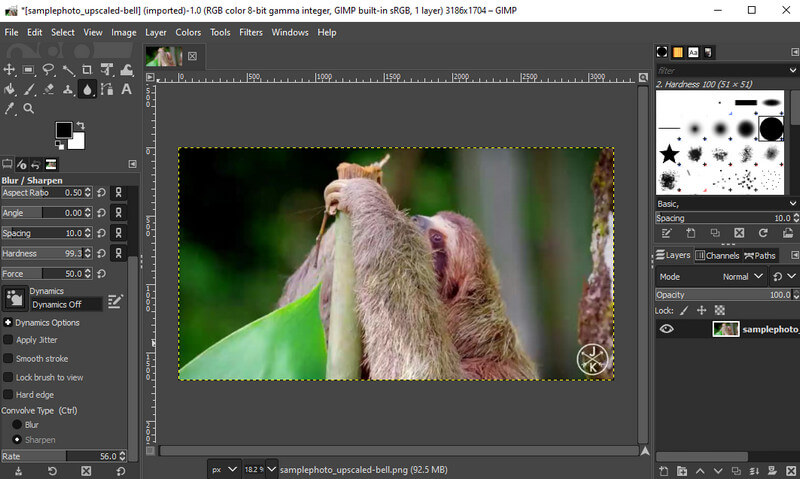Open the Filters menu
Viewport: 800px width, 479px height.
pyautogui.click(x=251, y=32)
